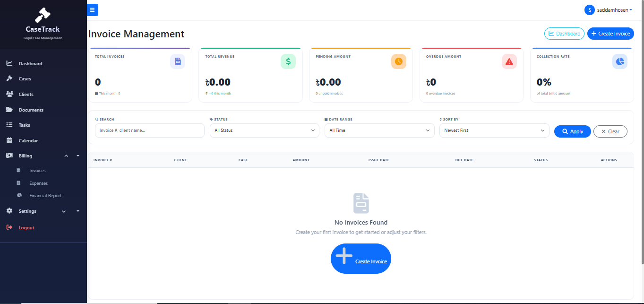The width and height of the screenshot is (644, 304).
Task: Open the saddamhosen user menu
Action: click(609, 10)
